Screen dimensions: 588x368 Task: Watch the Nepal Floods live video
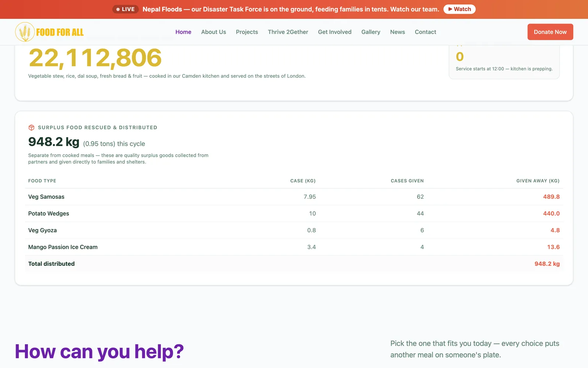(x=459, y=9)
